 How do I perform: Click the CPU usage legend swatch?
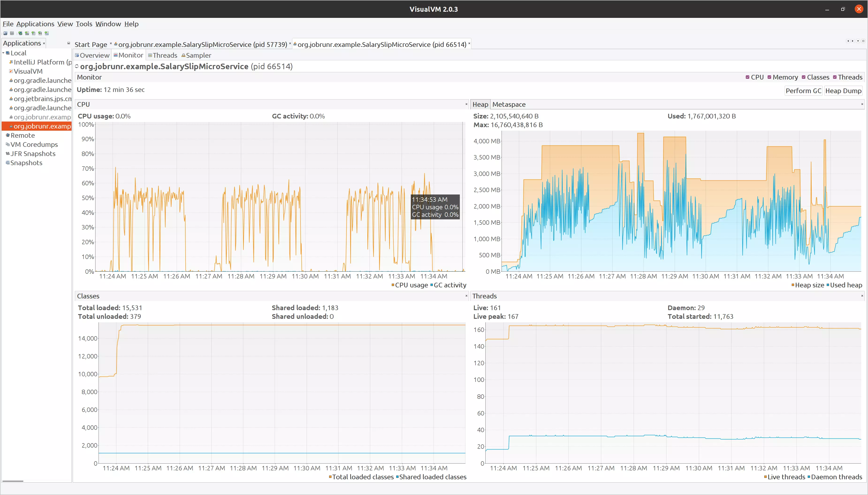393,285
